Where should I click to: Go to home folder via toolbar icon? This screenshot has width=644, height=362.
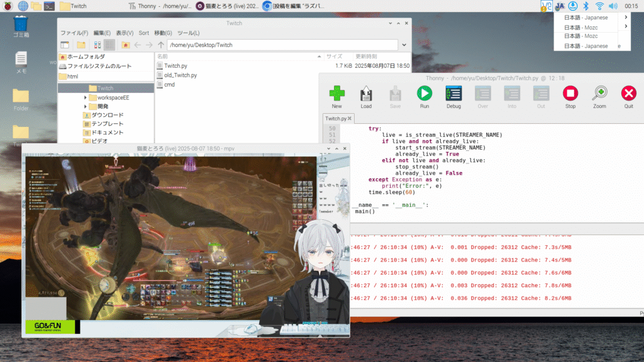(x=126, y=45)
